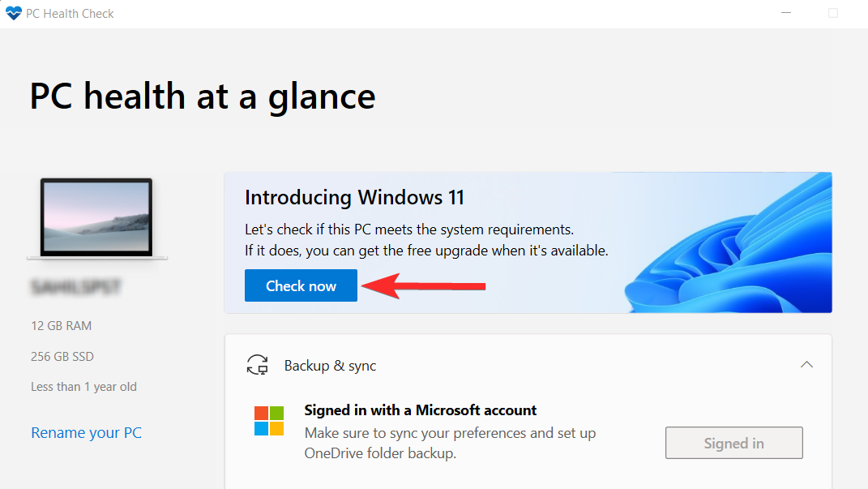
Task: Click the PC health at a glance title
Action: click(x=202, y=96)
